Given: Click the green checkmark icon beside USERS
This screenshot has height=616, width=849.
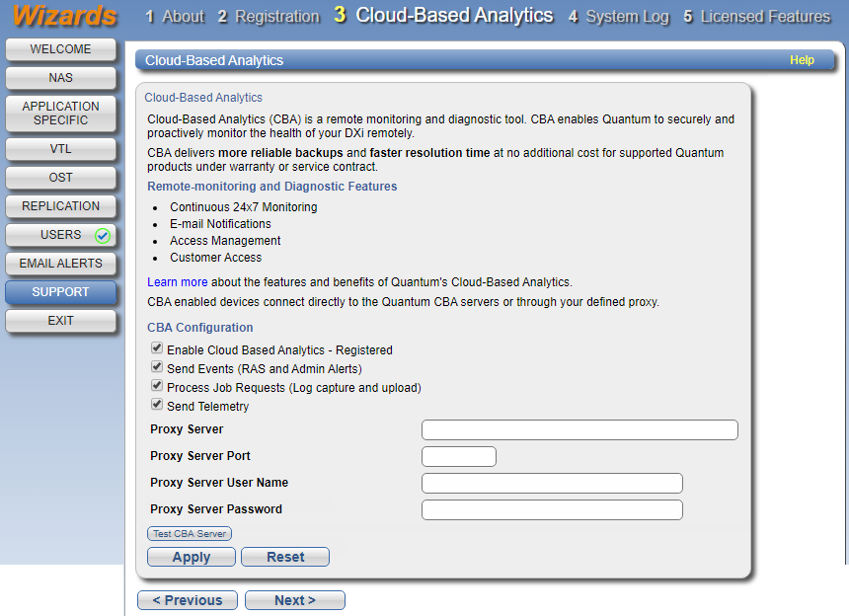Looking at the screenshot, I should pos(103,236).
